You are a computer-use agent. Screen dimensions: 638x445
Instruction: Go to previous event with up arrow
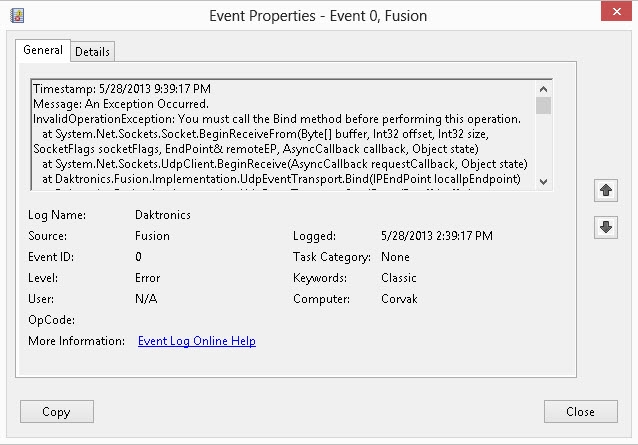point(604,190)
